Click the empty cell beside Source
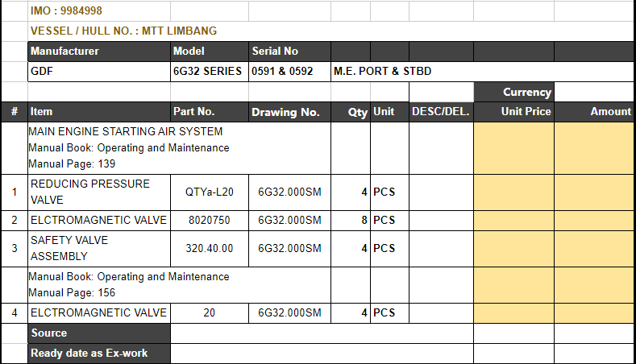This screenshot has height=364, width=636. 321,333
